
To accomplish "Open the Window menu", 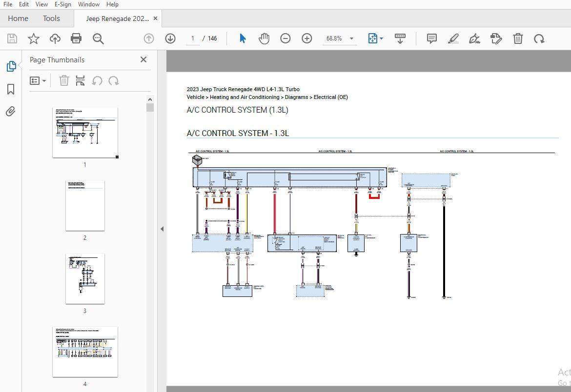I will pyautogui.click(x=88, y=4).
